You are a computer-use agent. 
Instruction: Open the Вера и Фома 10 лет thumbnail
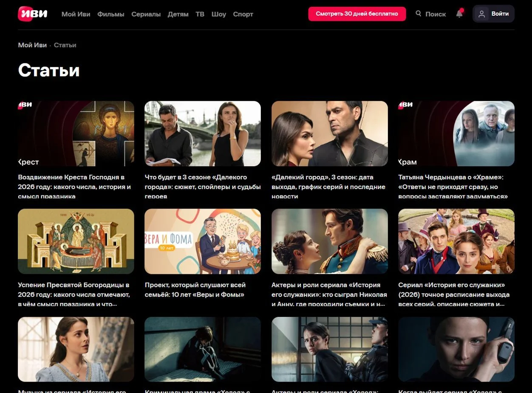tap(203, 241)
